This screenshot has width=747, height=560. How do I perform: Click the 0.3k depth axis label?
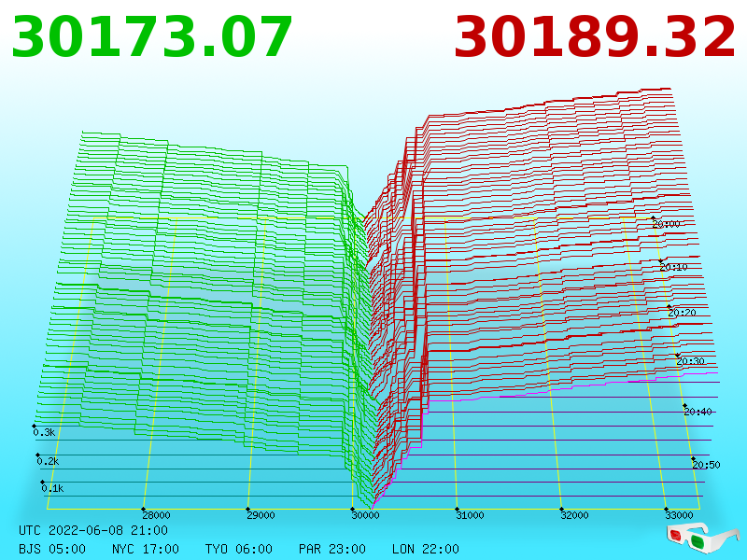point(44,432)
